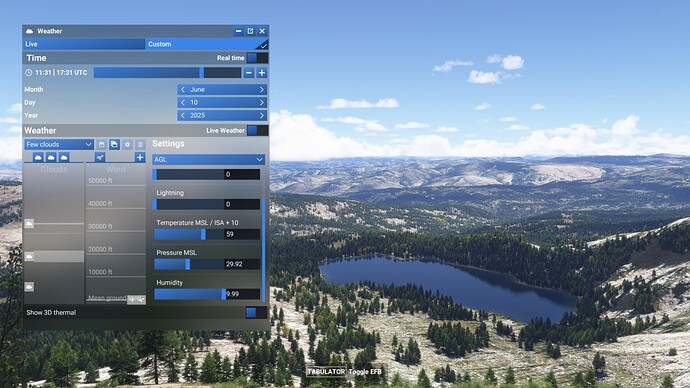The width and height of the screenshot is (690, 388).
Task: Open the Few clouds preset dropdown
Action: pyautogui.click(x=59, y=144)
